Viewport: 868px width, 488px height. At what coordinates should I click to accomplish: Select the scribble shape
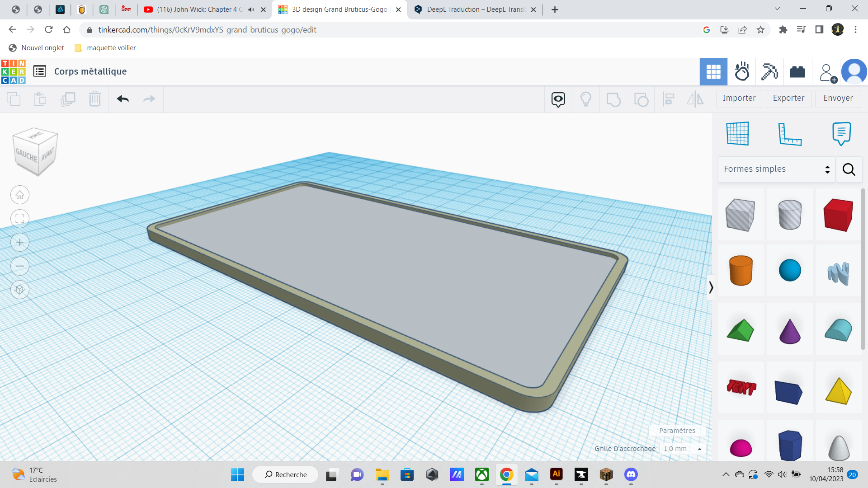(x=838, y=273)
